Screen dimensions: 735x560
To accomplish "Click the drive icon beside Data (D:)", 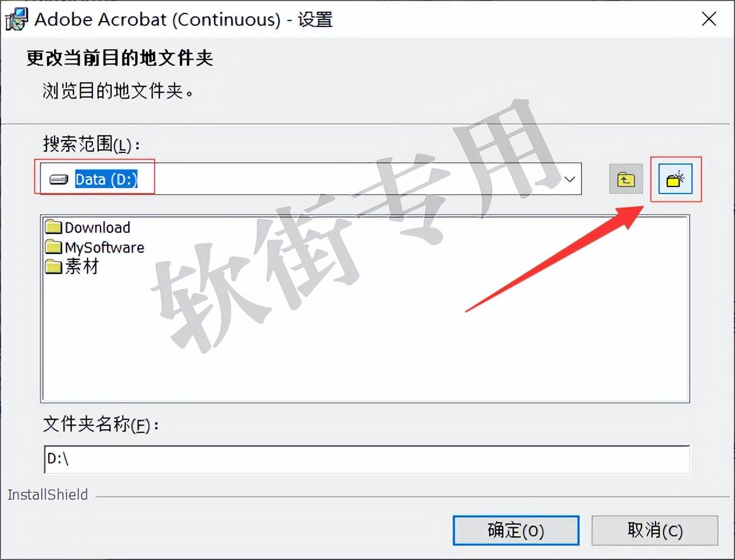I will pos(59,179).
